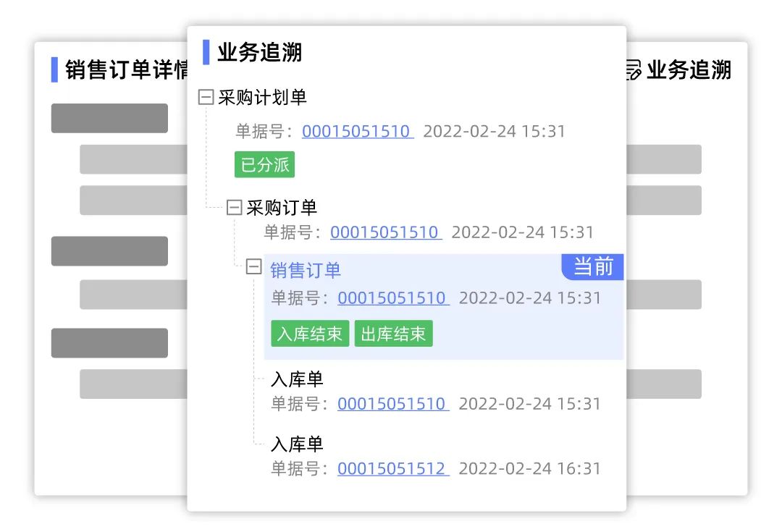Select the second 入库单 row dated 16:31
Viewport: 782px width, 532px height.
(436, 457)
